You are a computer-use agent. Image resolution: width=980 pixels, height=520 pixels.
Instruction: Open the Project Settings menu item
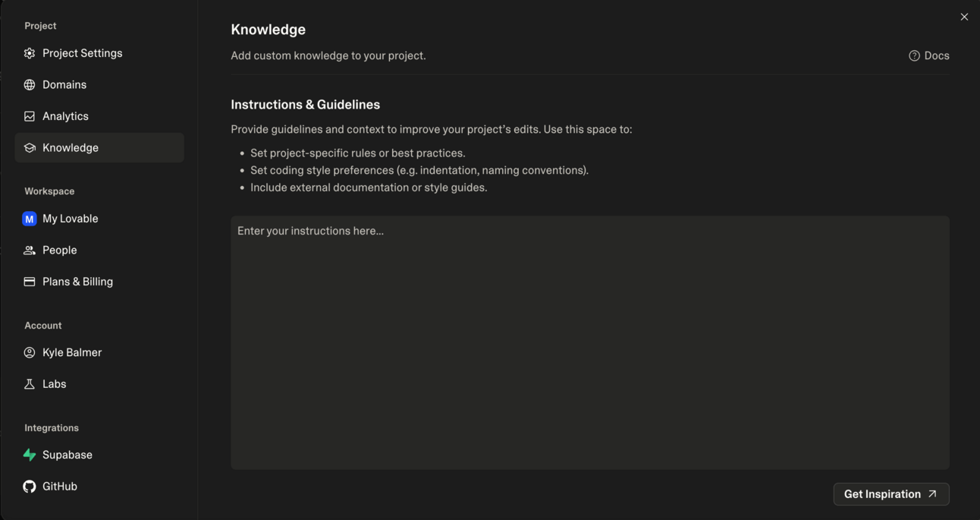pyautogui.click(x=82, y=53)
